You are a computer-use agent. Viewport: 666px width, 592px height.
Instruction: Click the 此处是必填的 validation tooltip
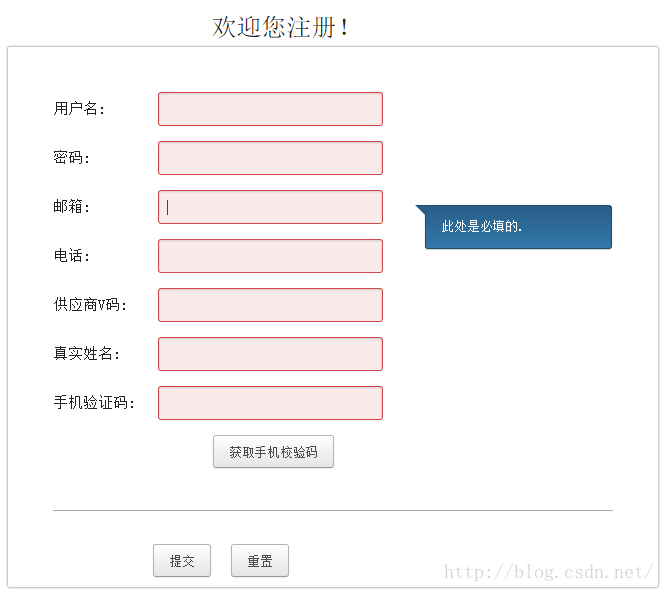coord(518,227)
